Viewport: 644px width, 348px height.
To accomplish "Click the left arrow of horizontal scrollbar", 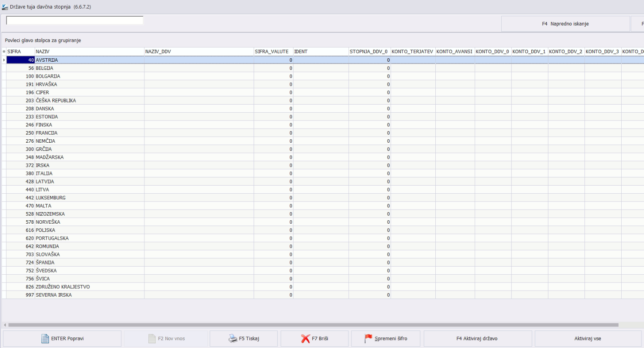I will tap(4, 325).
